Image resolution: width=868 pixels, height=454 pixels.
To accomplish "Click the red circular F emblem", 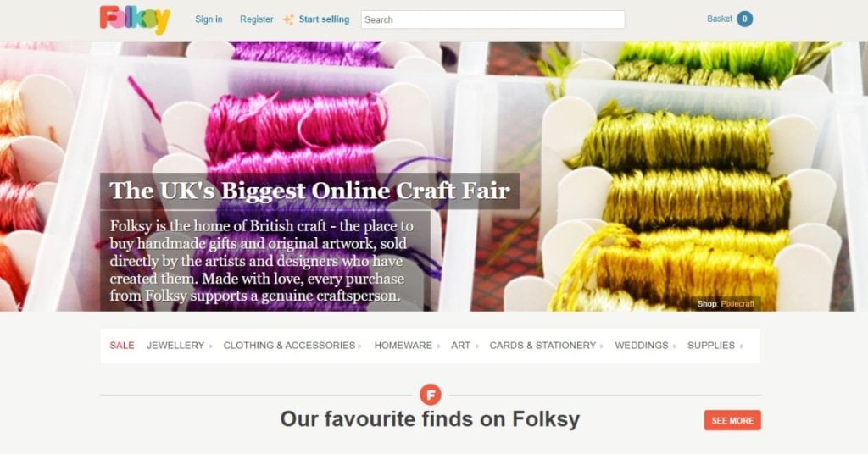I will pos(431,395).
